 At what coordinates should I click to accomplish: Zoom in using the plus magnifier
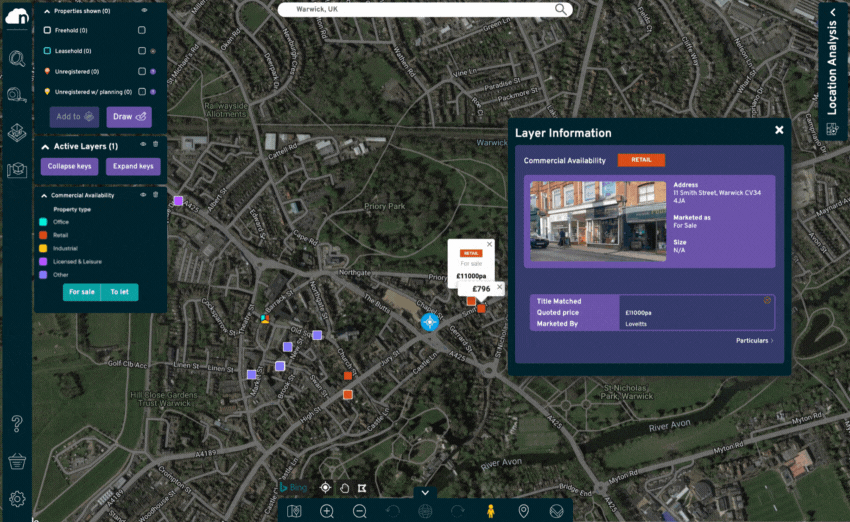327,511
